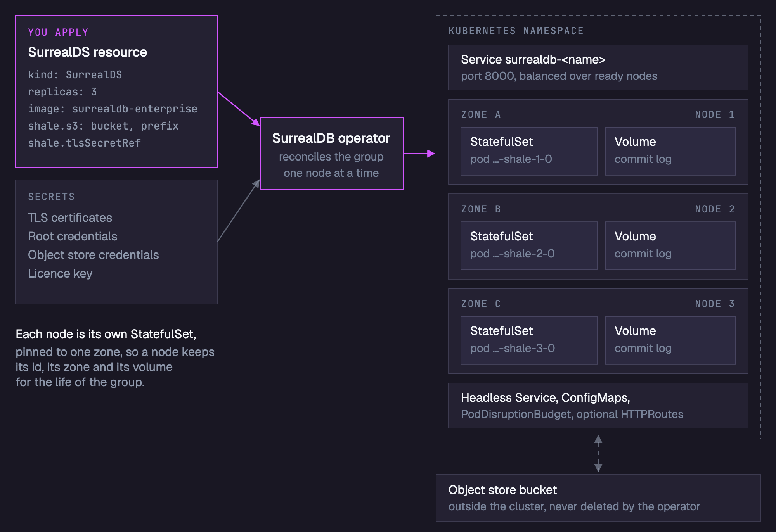Click the NODE 3 label
This screenshot has width=776, height=532.
715,304
